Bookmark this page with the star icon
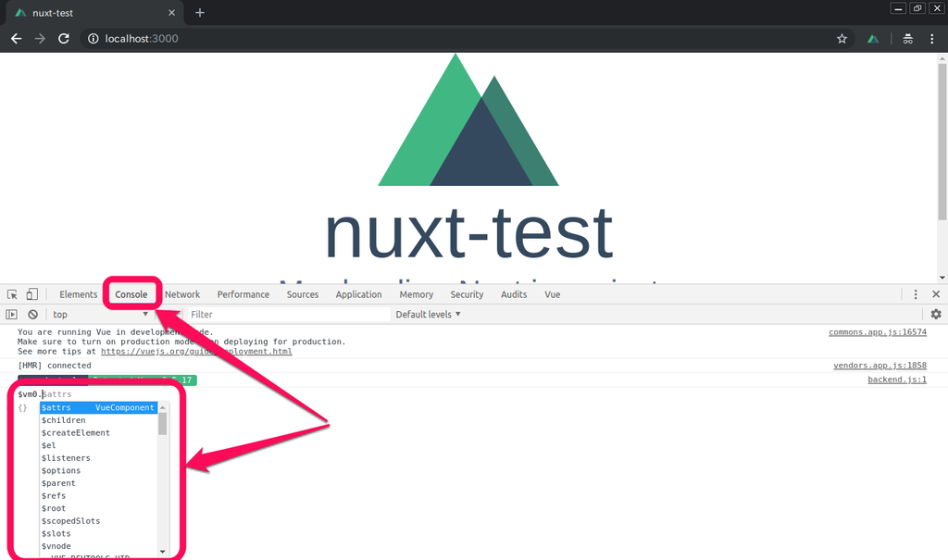 point(842,39)
